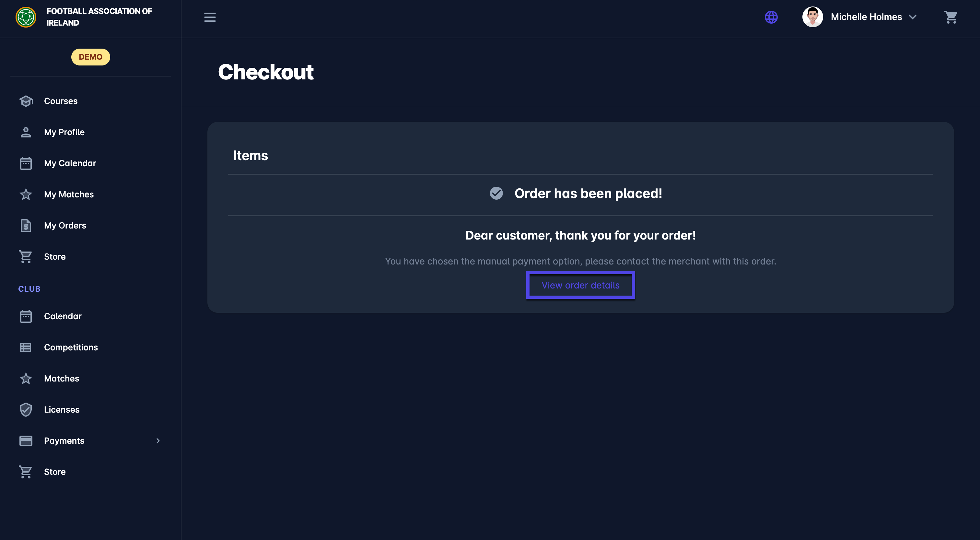Click the DEMO badge
The image size is (980, 540).
point(90,57)
